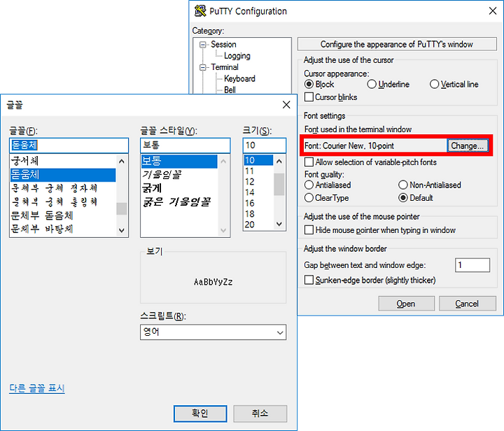Open the 스크립트 dropdown showing 영어
The image size is (504, 431).
coord(213,332)
